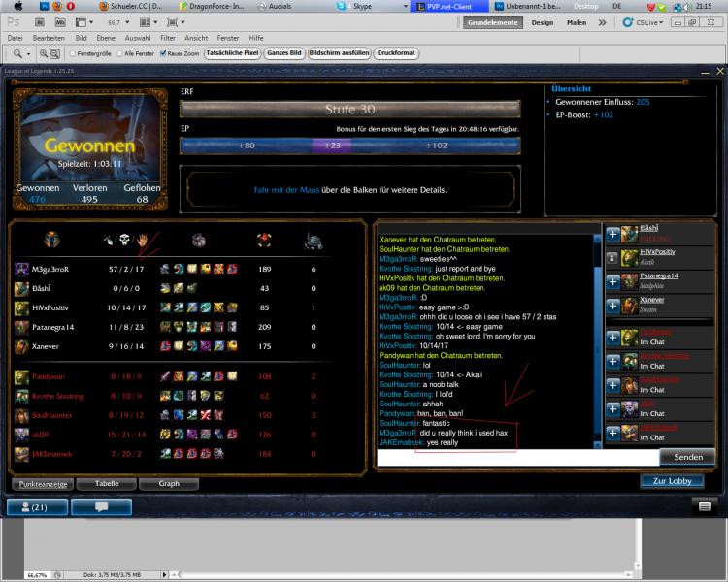Click the Photoshop icon beside the Apple logo
728x582 pixels.
pyautogui.click(x=44, y=6)
